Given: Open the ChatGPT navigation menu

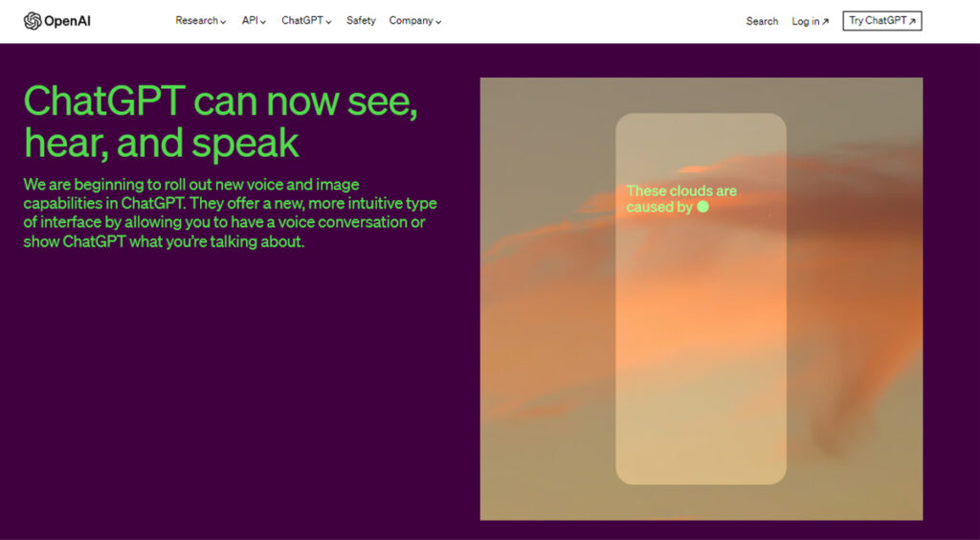Looking at the screenshot, I should 301,21.
